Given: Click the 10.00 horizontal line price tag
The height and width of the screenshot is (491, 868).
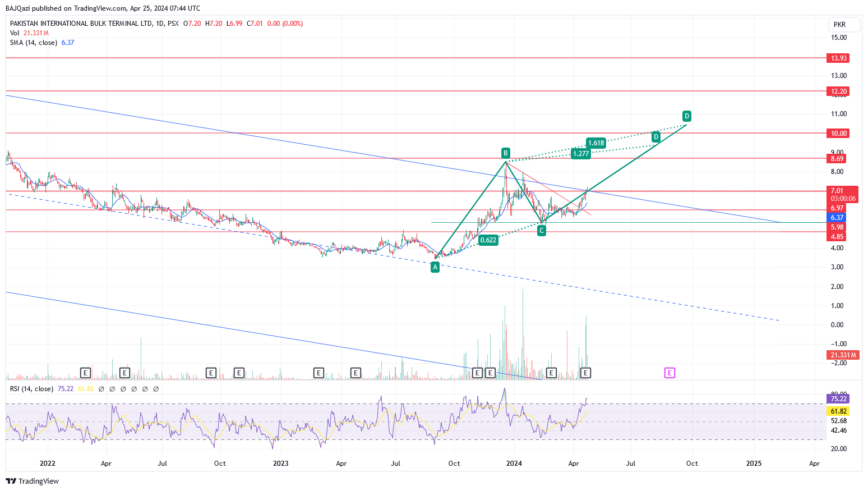Looking at the screenshot, I should (838, 134).
